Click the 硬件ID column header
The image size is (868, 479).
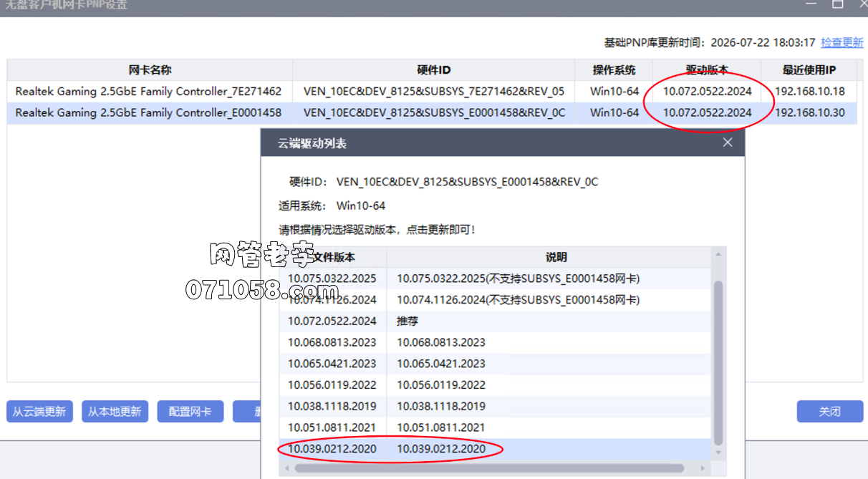pyautogui.click(x=433, y=70)
